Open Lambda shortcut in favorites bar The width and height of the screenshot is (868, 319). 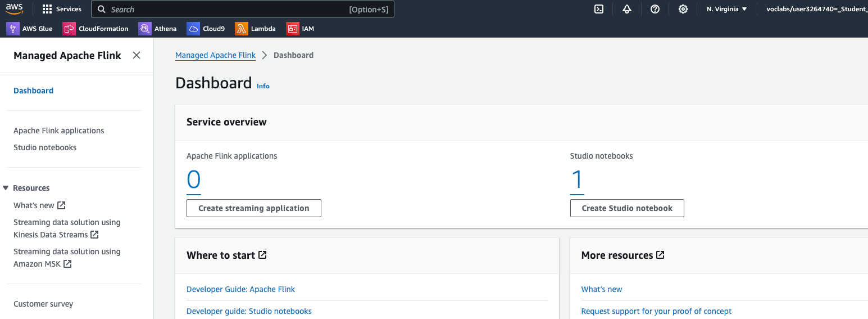pyautogui.click(x=256, y=29)
